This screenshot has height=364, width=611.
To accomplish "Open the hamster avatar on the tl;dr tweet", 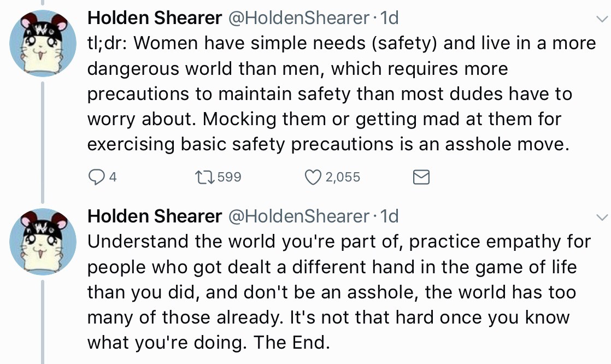I will 43,43.
